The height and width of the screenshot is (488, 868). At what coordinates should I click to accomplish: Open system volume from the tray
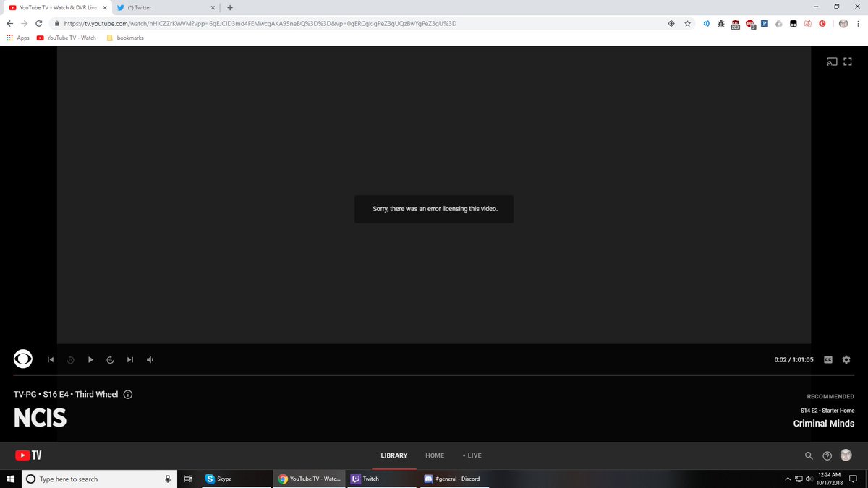click(809, 479)
